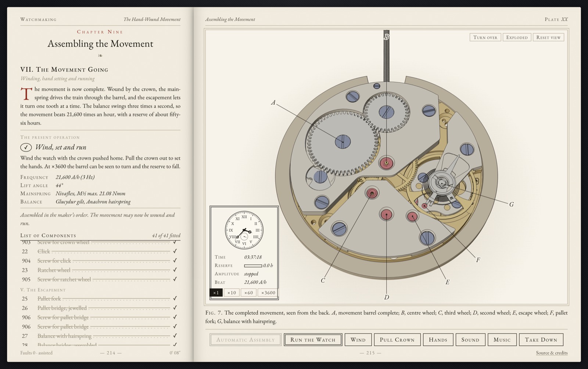Click label D for second wheel
Image resolution: width=588 pixels, height=369 pixels.
pyautogui.click(x=387, y=297)
